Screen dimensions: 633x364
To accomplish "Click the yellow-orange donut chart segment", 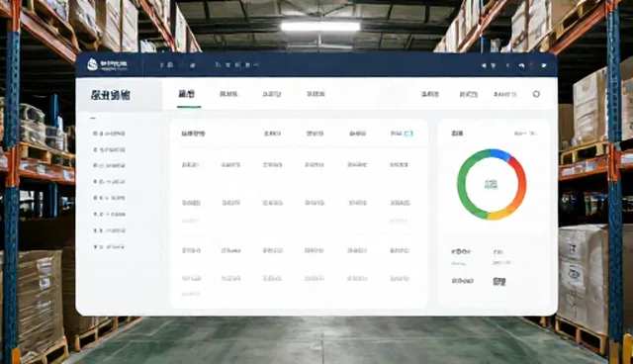I will coord(504,212).
